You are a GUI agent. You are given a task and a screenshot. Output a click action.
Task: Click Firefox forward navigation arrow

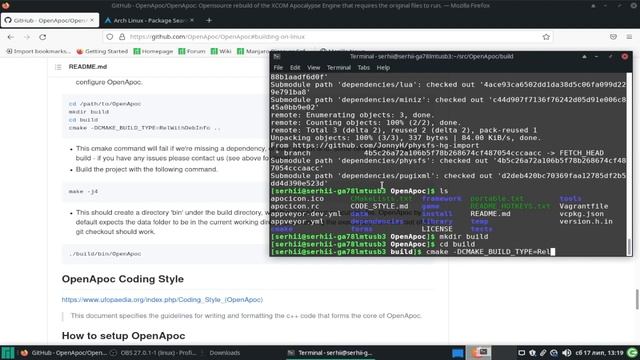(x=27, y=37)
